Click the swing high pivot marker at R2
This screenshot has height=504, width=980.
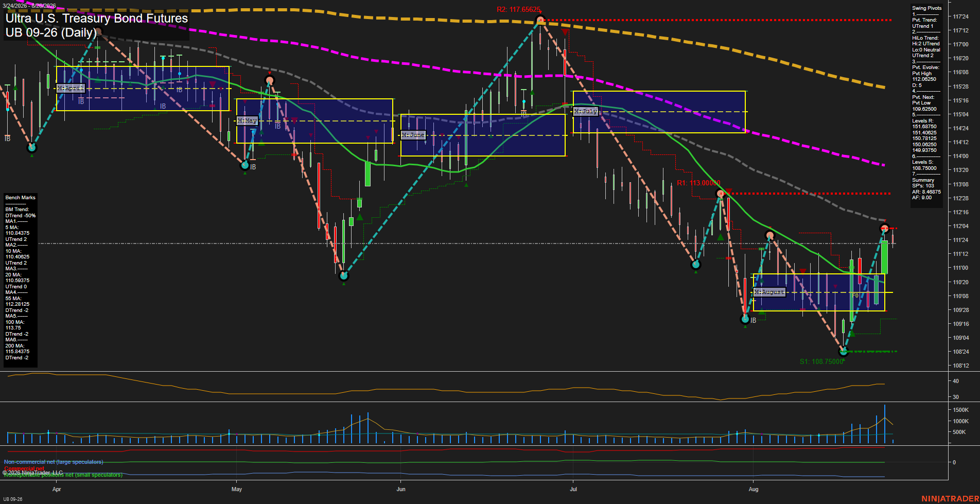point(540,21)
